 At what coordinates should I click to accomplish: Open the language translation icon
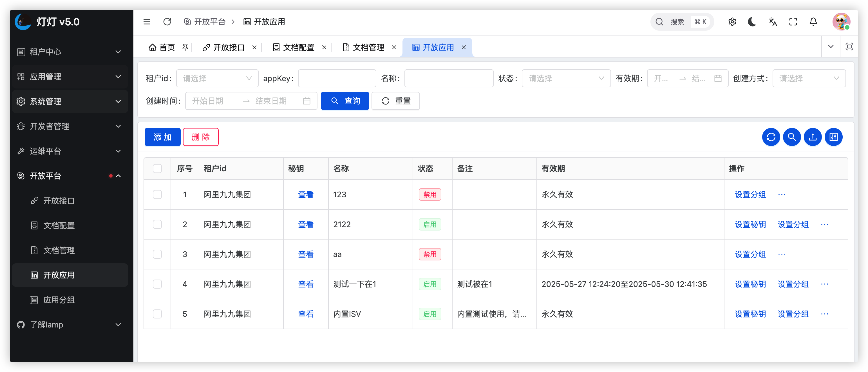(773, 22)
